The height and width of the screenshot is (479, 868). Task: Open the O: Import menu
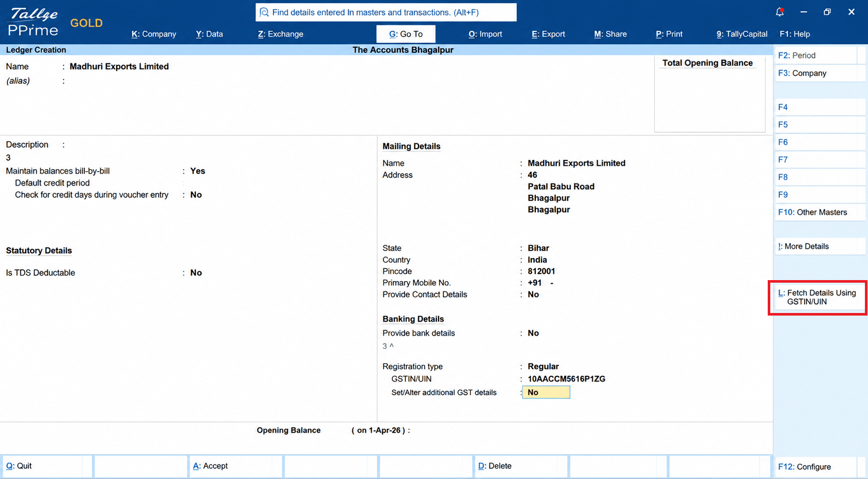485,34
